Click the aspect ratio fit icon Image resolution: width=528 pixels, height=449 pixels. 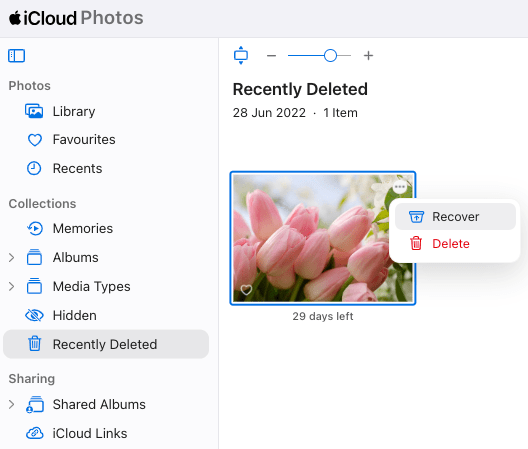pos(241,55)
